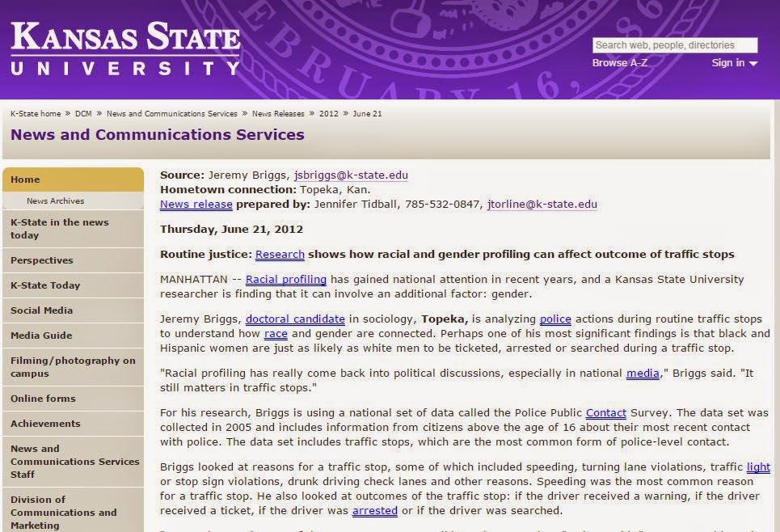780x532 pixels.
Task: Open K-State in the news today
Action: pyautogui.click(x=73, y=229)
